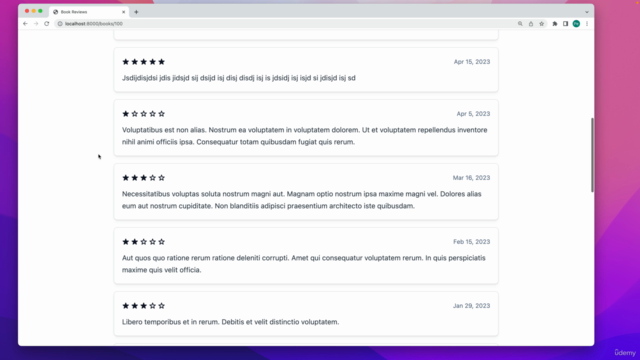Open a new browser tab
The image size is (640, 360).
click(136, 12)
